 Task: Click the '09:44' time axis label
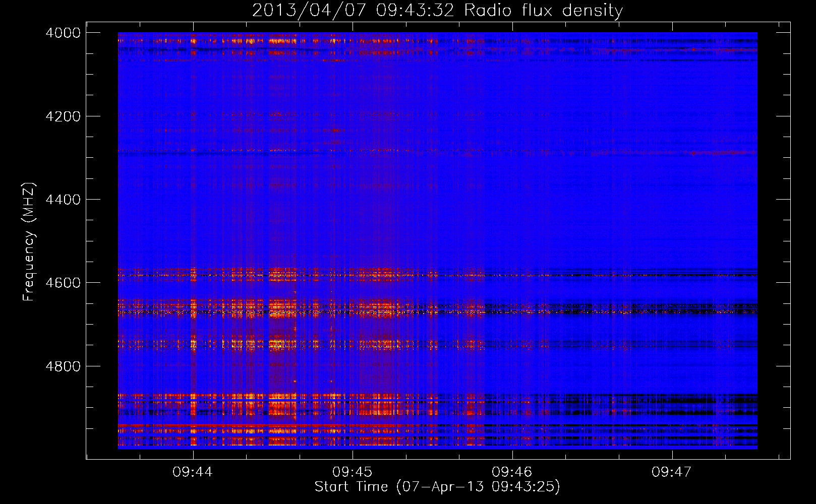193,472
